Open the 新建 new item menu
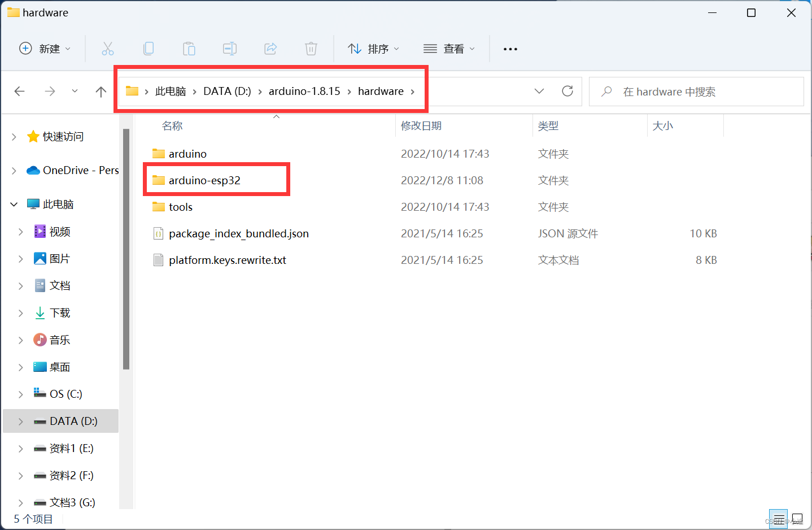812x530 pixels. point(45,49)
